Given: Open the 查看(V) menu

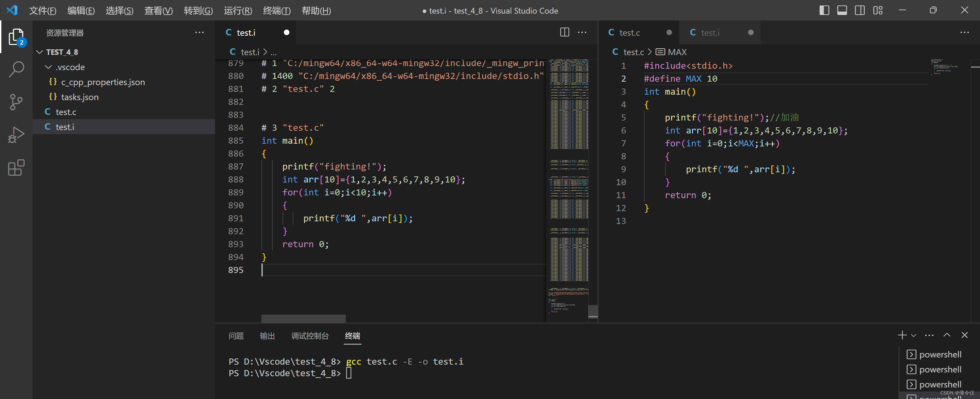Looking at the screenshot, I should 158,11.
